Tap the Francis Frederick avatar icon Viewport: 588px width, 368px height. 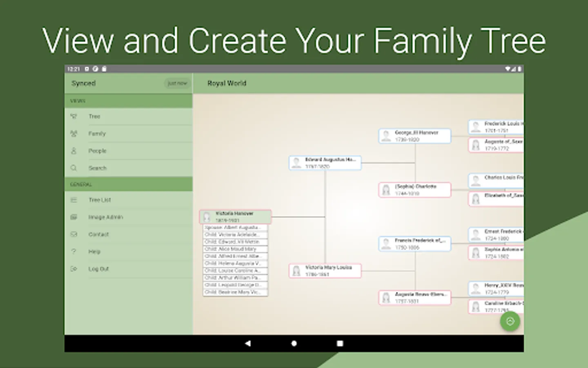[386, 244]
